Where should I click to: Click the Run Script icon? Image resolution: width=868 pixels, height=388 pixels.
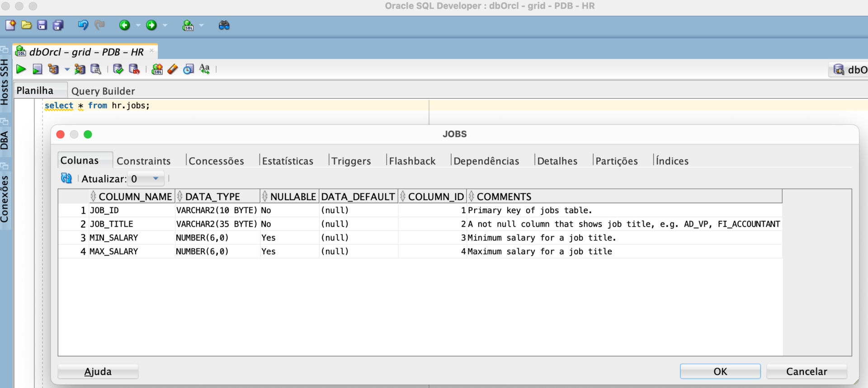[x=38, y=69]
